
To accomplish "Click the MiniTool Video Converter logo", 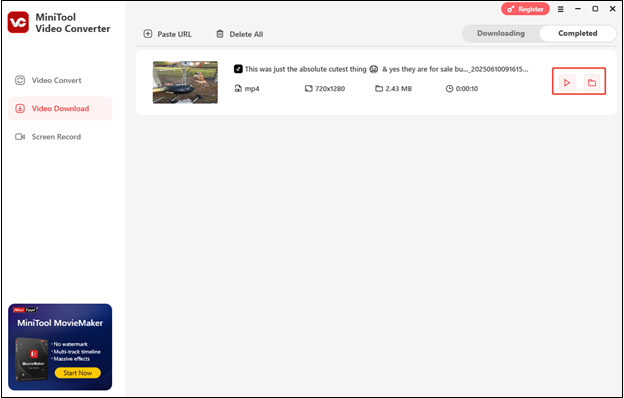I will [18, 23].
